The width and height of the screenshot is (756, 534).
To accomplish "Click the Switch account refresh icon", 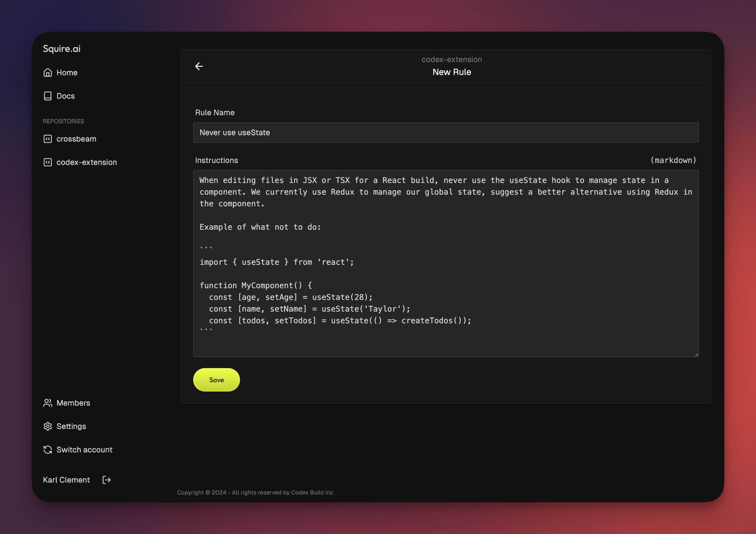I will click(48, 450).
